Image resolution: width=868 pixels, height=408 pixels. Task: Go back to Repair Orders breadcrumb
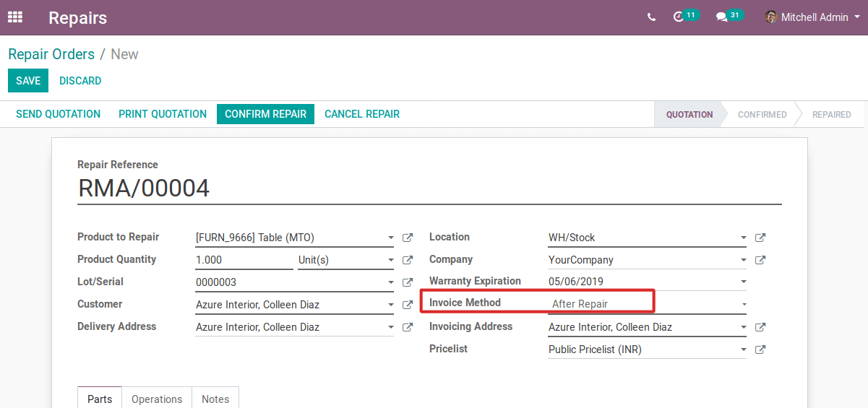tap(51, 54)
